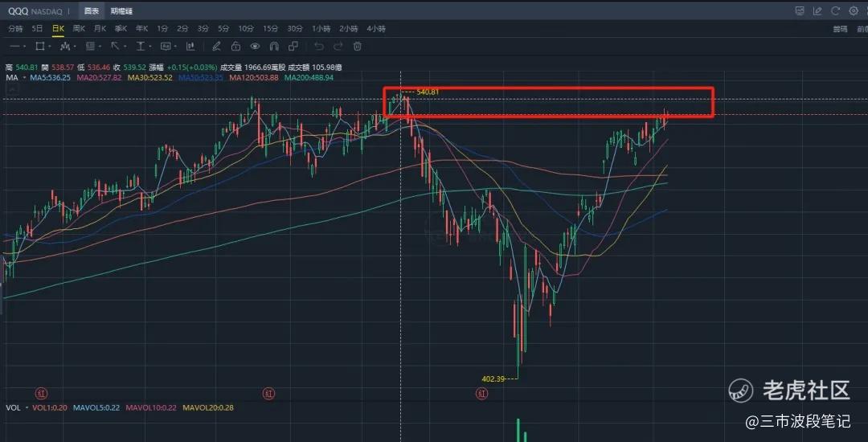
Task: Activate the pencil freehand drawing tool
Action: (x=216, y=47)
